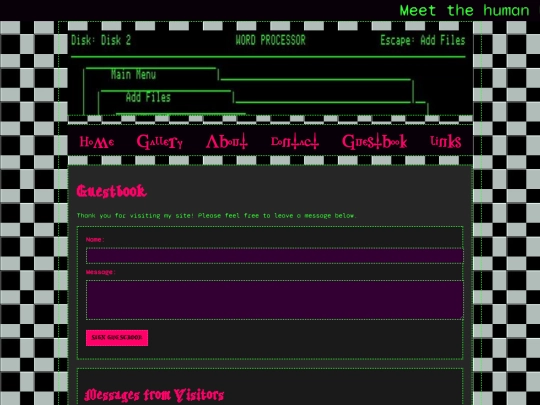Click the Guestbook page heading
This screenshot has width=540, height=405.
tap(112, 191)
